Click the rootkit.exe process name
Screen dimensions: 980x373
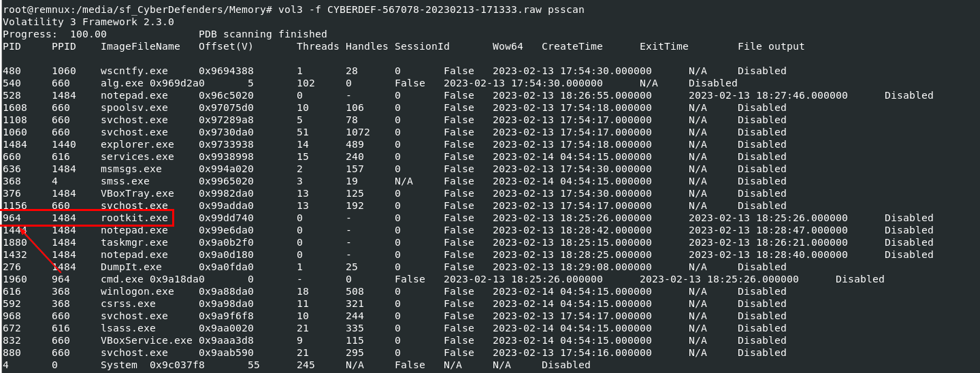click(134, 218)
